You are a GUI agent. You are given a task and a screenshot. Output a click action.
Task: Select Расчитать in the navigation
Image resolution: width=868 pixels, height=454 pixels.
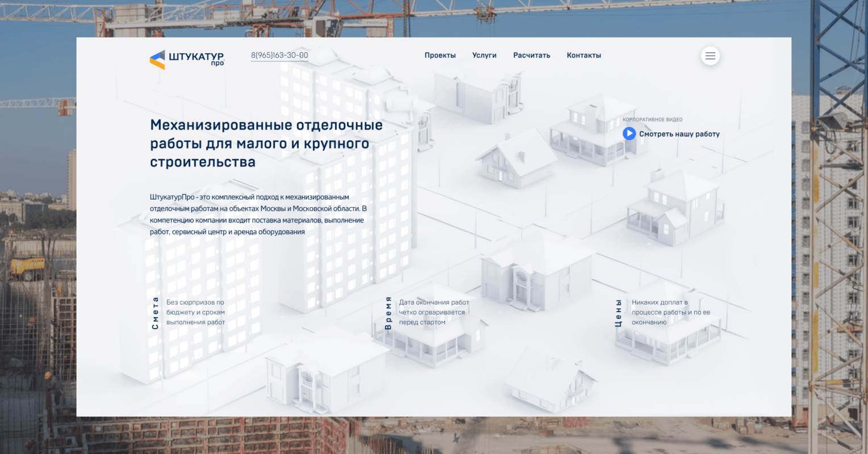point(532,56)
